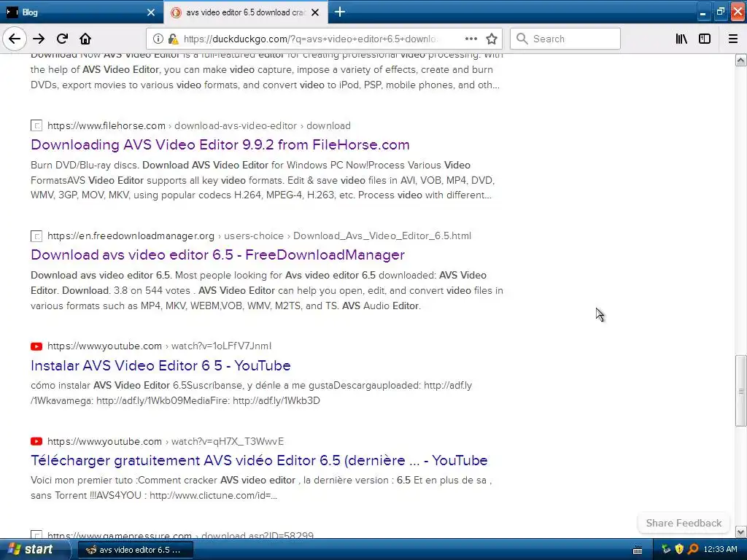Viewport: 747px width, 560px height.
Task: Click the orange magnifier tray icon
Action: (693, 549)
